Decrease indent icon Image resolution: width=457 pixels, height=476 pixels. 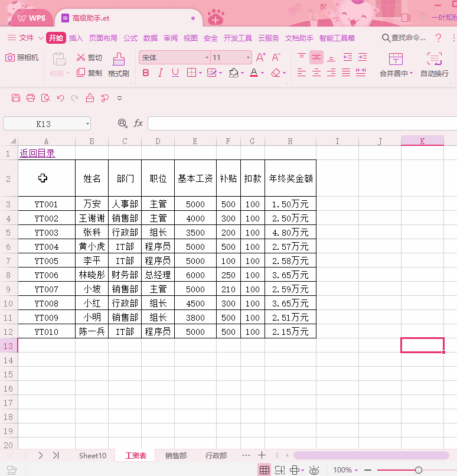click(347, 57)
